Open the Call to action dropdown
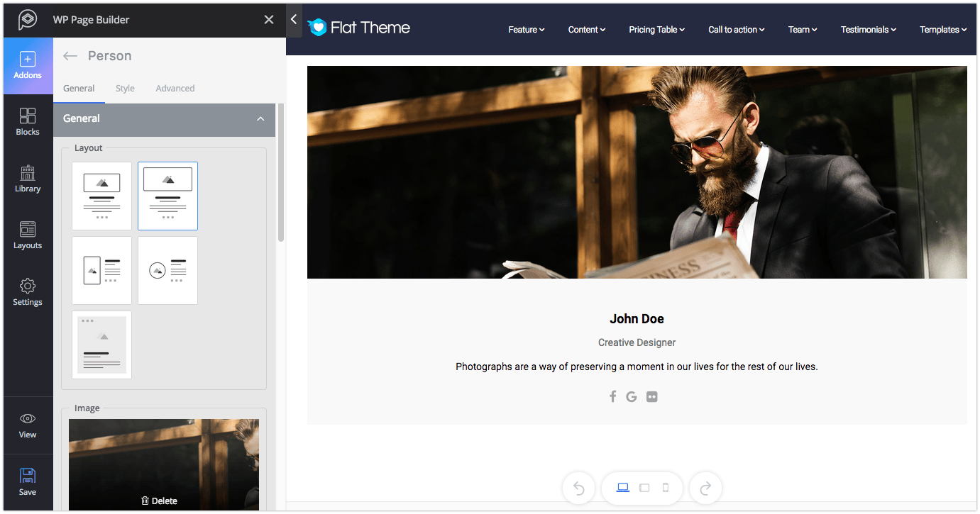 click(x=737, y=30)
